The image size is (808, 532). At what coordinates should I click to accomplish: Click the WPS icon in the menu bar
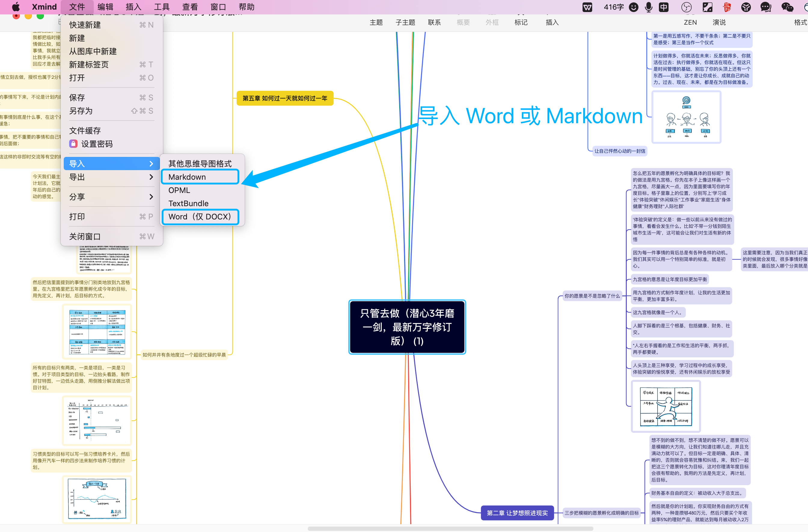click(x=587, y=7)
